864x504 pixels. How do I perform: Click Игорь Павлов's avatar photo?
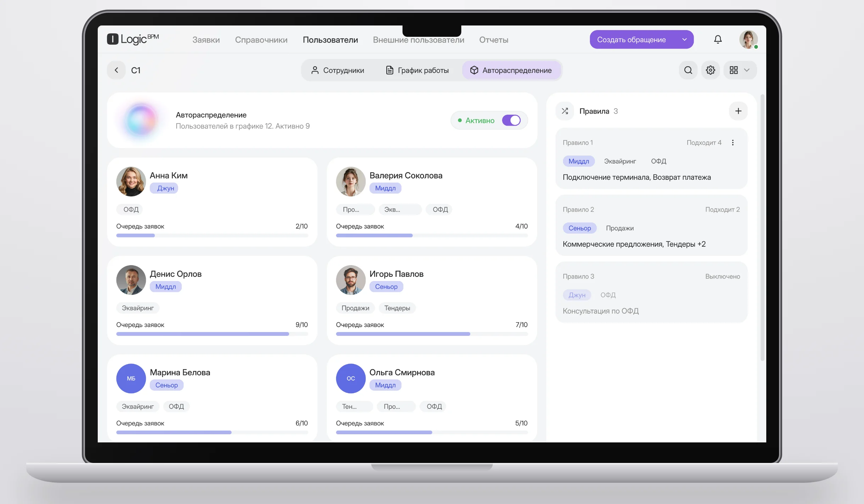[x=351, y=280]
